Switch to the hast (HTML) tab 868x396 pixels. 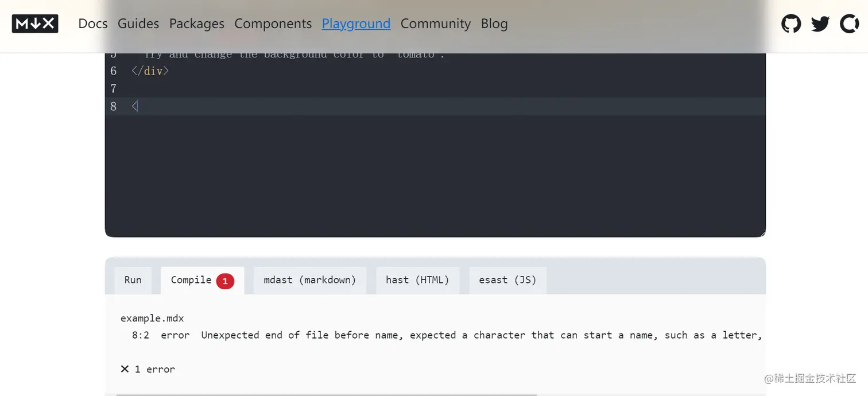[x=417, y=280]
